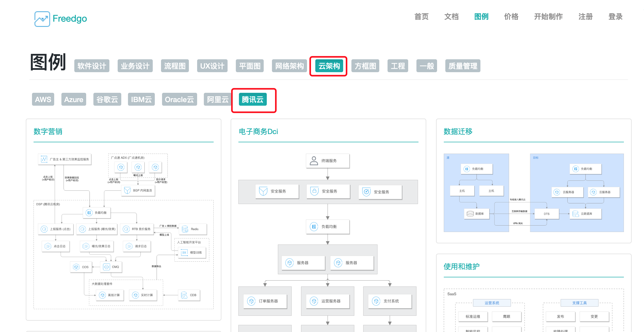Click the 点击日志 log icon
This screenshot has width=644, height=332.
click(x=48, y=246)
